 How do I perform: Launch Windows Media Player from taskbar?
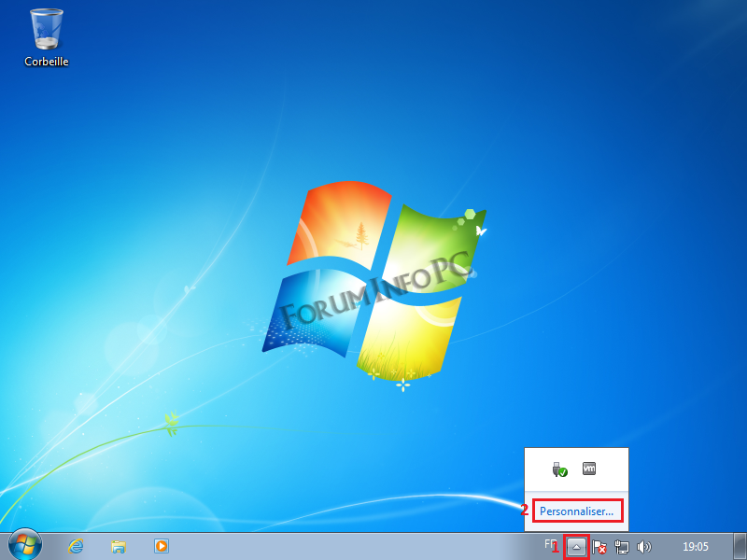coord(162,546)
